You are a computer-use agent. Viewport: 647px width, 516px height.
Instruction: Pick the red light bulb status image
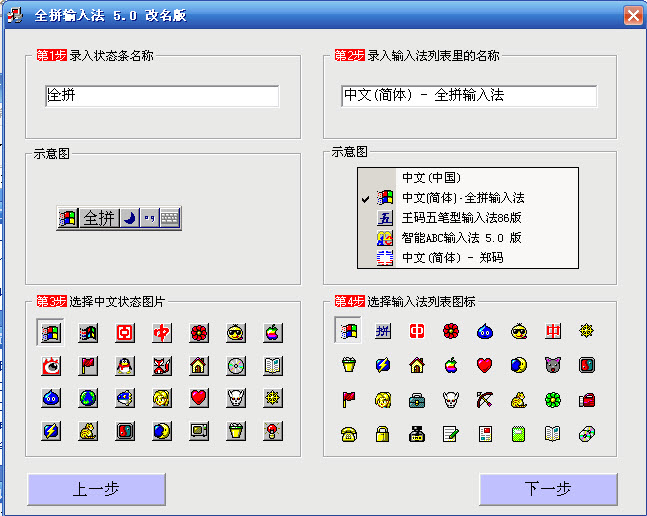(x=273, y=431)
